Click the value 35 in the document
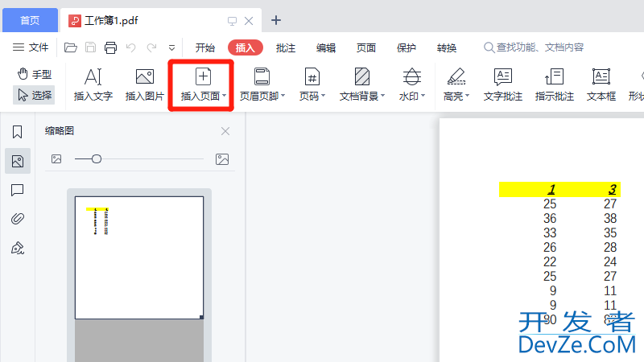 610,232
